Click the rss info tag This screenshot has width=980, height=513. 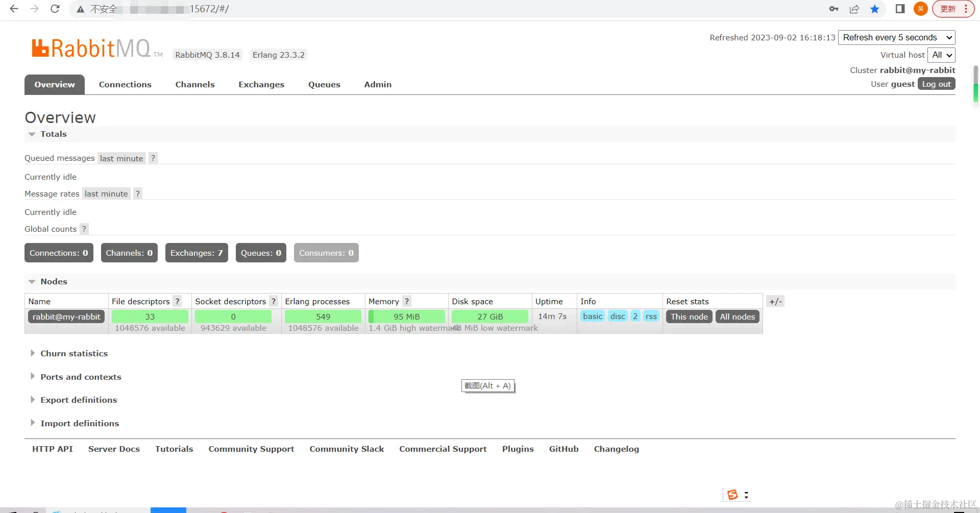(651, 316)
